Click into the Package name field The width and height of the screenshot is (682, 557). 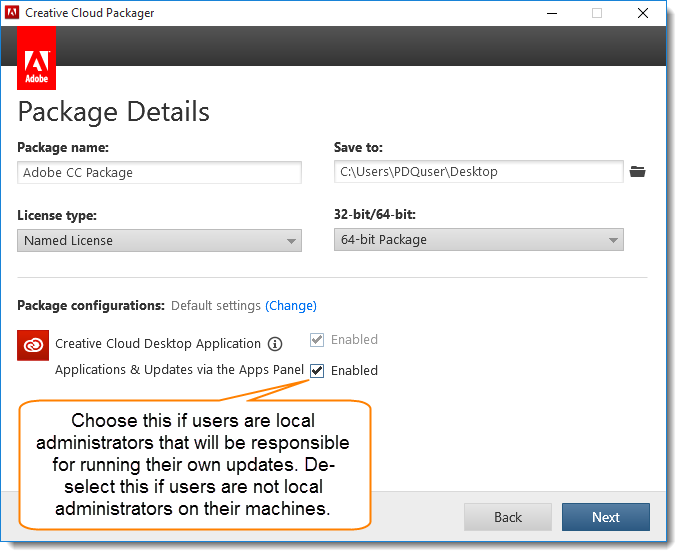159,173
